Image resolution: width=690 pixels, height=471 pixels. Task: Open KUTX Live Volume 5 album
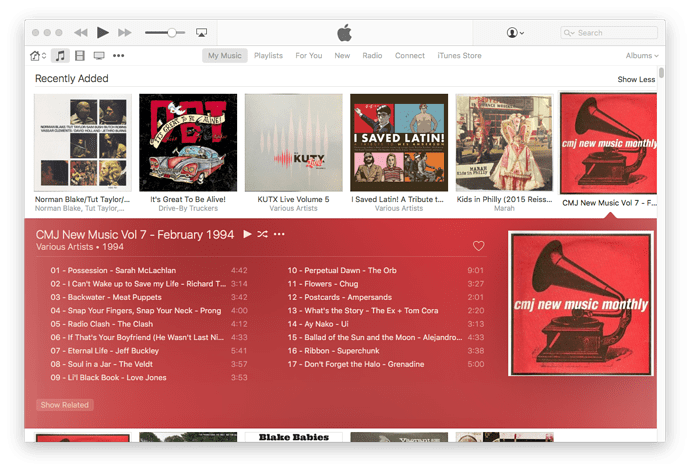(294, 143)
